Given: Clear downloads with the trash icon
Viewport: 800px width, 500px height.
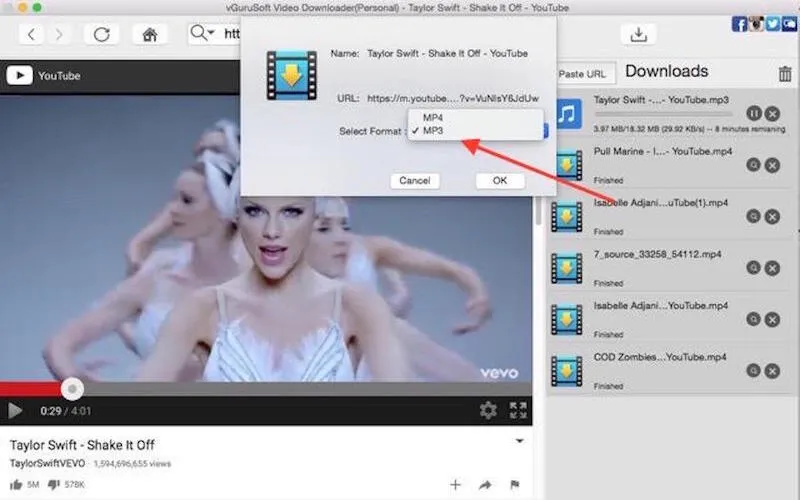Looking at the screenshot, I should [785, 74].
